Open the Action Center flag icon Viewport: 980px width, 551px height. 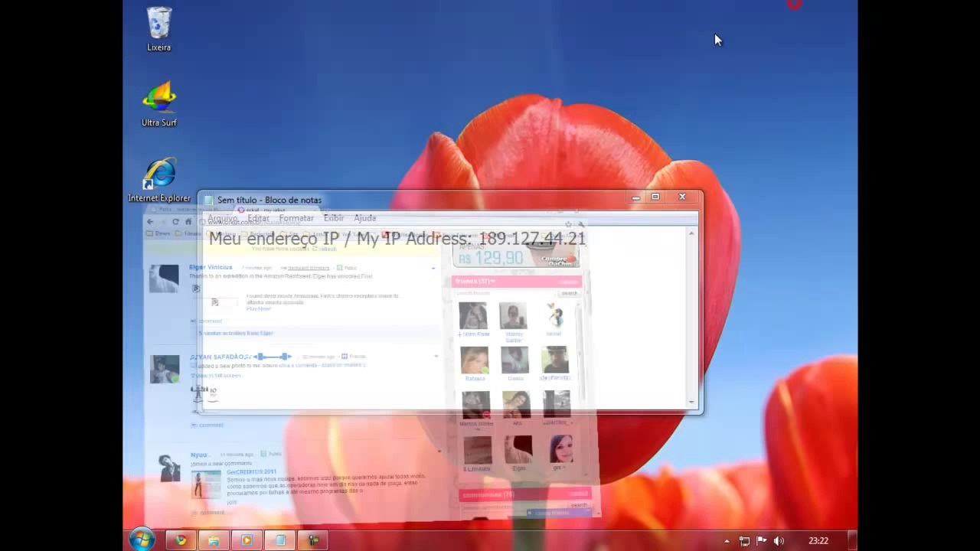(x=762, y=541)
